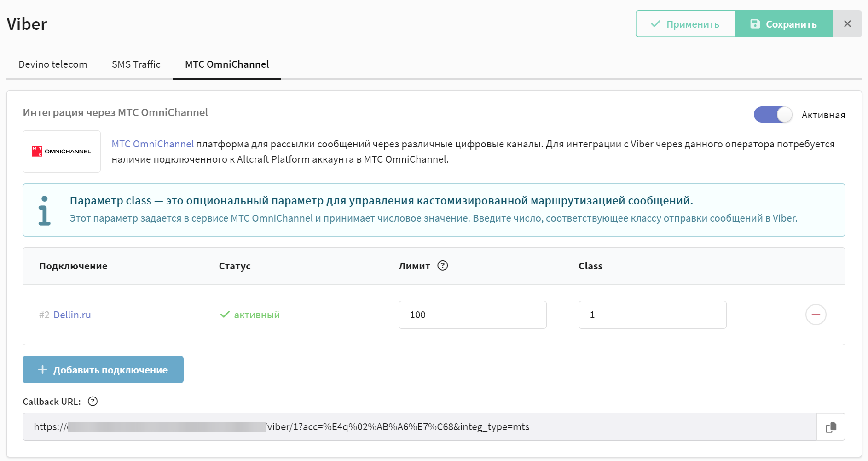
Task: Show help for Лимит column
Action: (443, 266)
